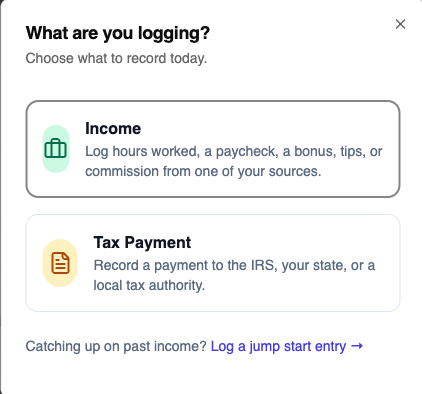Click 'commission from one of your sources' line
This screenshot has width=422, height=394.
coord(203,171)
